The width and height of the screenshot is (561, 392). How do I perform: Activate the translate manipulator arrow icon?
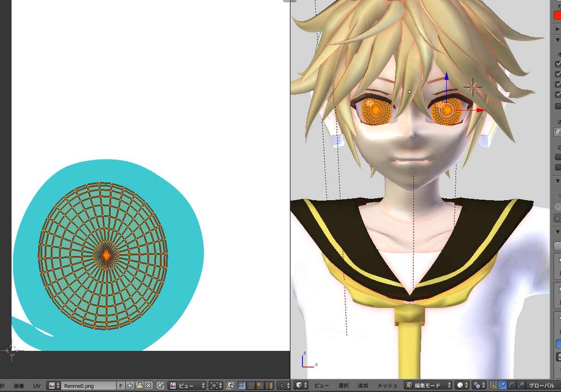point(501,385)
